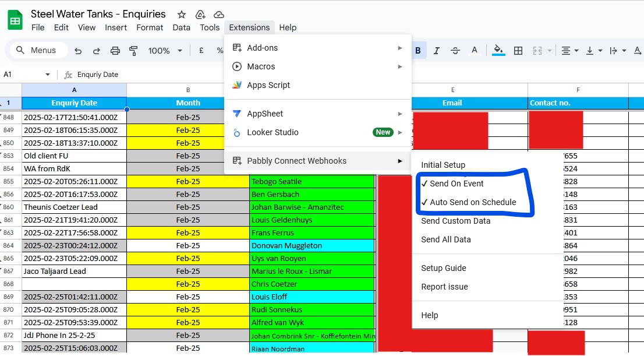Open the Format menu
Image resolution: width=644 pixels, height=356 pixels.
[x=150, y=27]
